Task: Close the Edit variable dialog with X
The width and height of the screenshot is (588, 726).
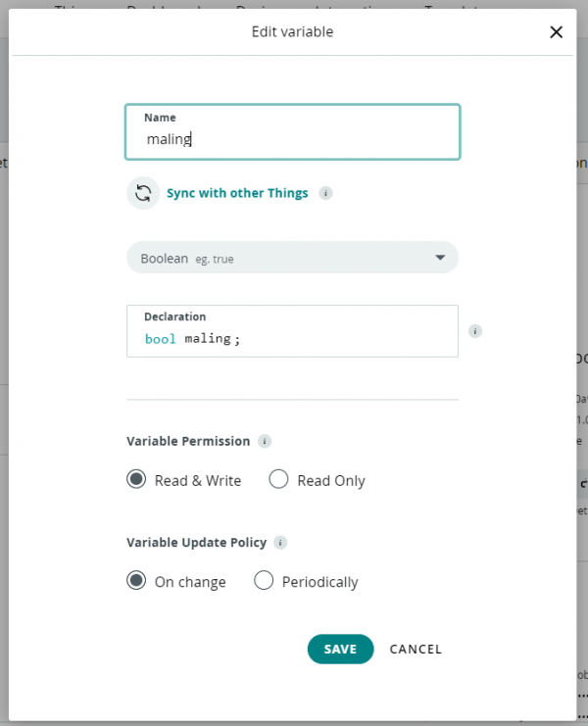Action: click(556, 32)
